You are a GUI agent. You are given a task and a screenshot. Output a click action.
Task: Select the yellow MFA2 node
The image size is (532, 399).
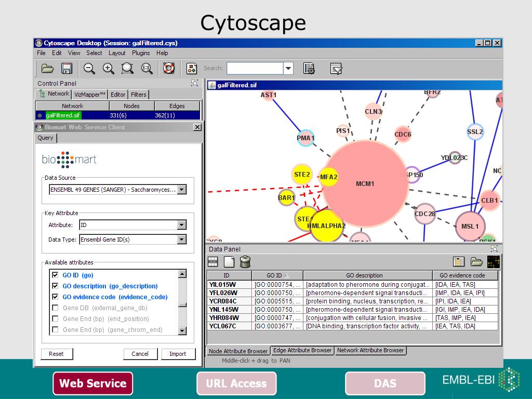pos(328,177)
